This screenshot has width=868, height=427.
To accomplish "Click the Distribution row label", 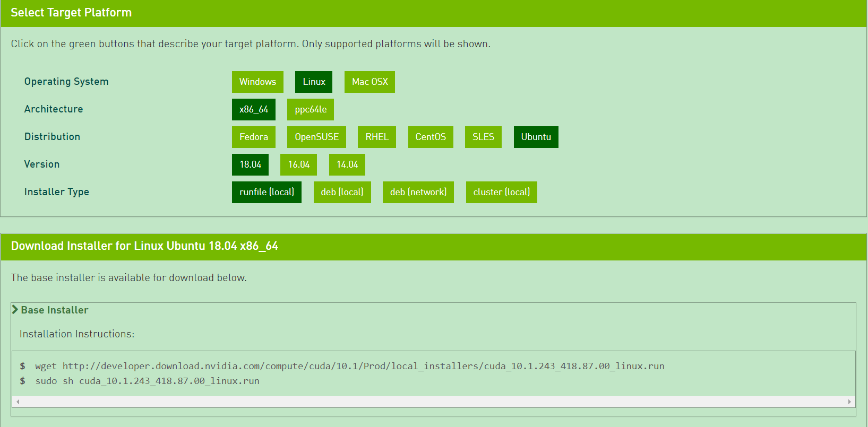I will point(52,137).
